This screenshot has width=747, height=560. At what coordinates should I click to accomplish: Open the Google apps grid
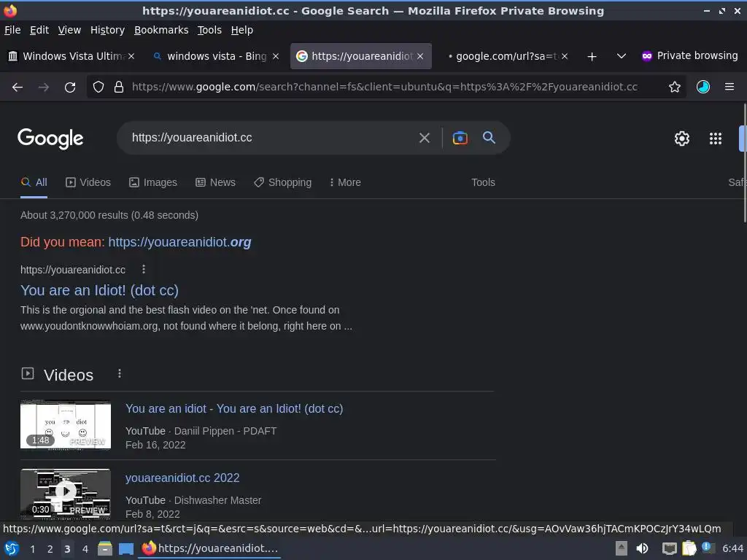click(715, 139)
